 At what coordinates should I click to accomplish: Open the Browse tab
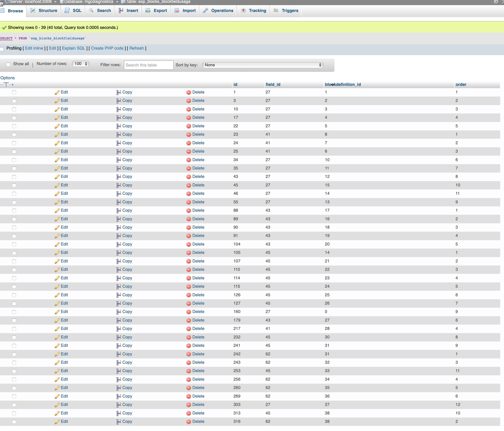[x=13, y=11]
